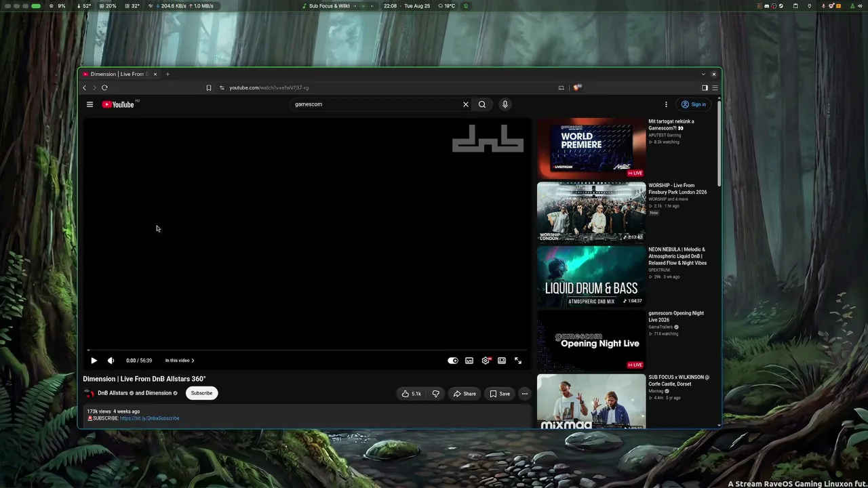868x488 pixels.
Task: Go back in the browser
Action: [x=85, y=87]
